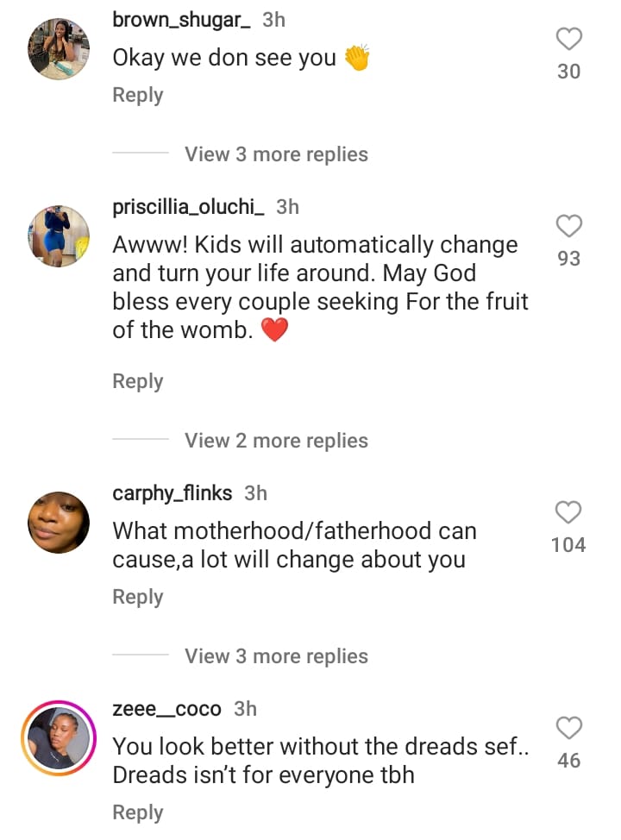Like brown_shugar_'s comment with the heart

click(x=568, y=39)
